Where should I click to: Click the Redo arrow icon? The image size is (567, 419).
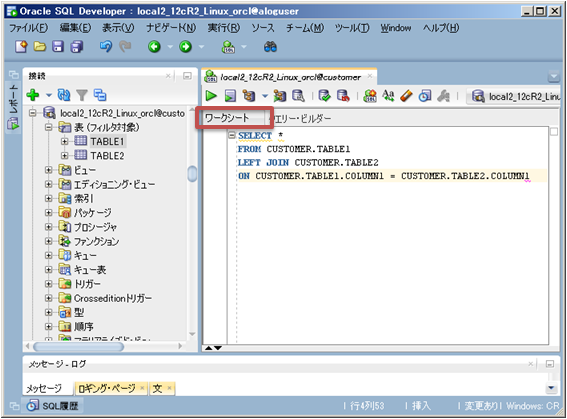[x=125, y=47]
